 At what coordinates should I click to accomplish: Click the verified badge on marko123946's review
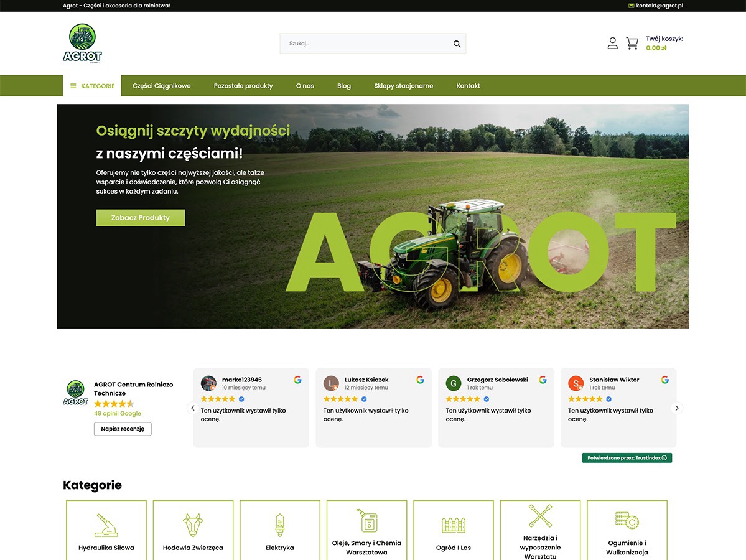[241, 399]
